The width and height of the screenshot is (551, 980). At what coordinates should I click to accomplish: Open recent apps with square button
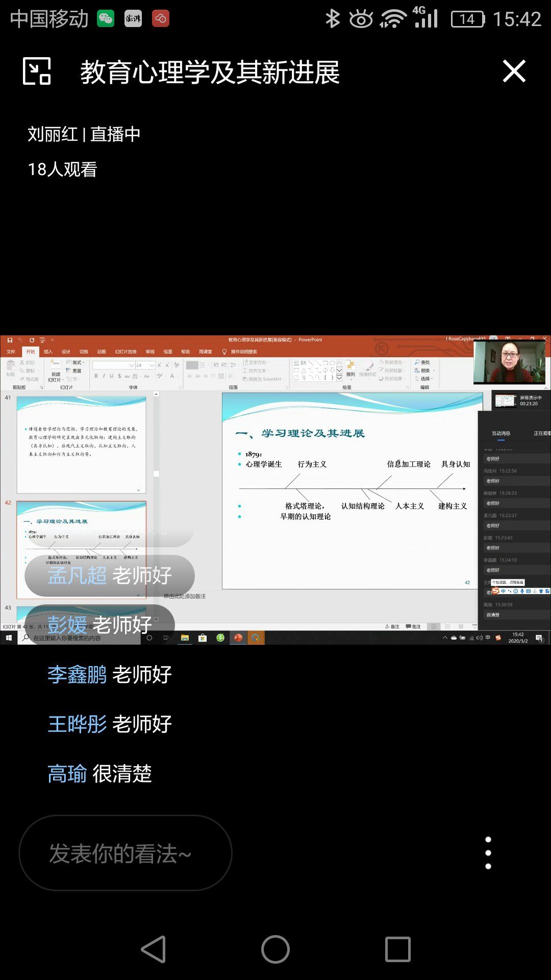tap(397, 949)
